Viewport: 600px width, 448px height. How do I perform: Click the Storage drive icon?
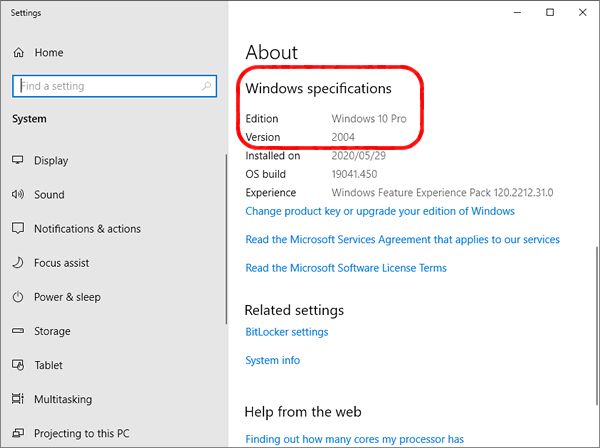point(18,331)
